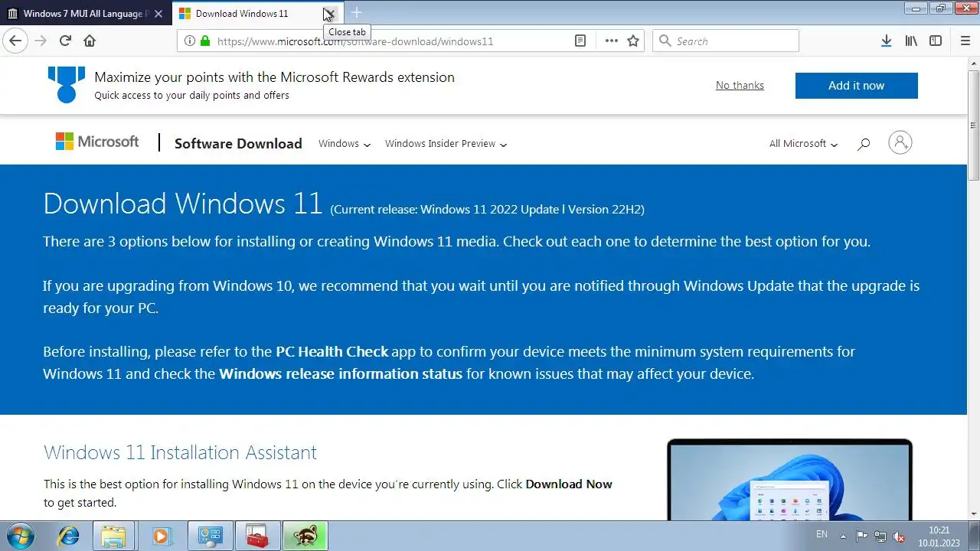
Task: Open the Windows Start orb
Action: 21,536
